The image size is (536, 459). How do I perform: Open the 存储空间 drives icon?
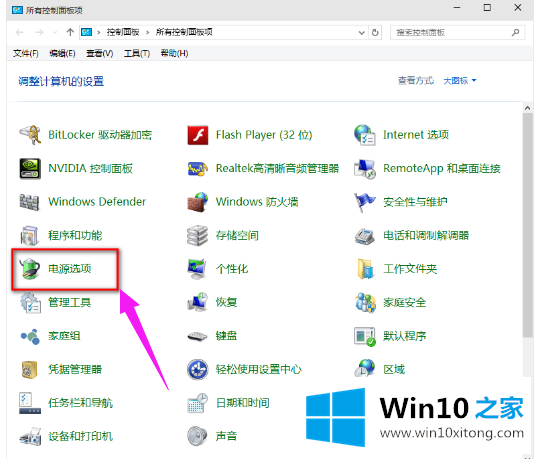pos(198,235)
